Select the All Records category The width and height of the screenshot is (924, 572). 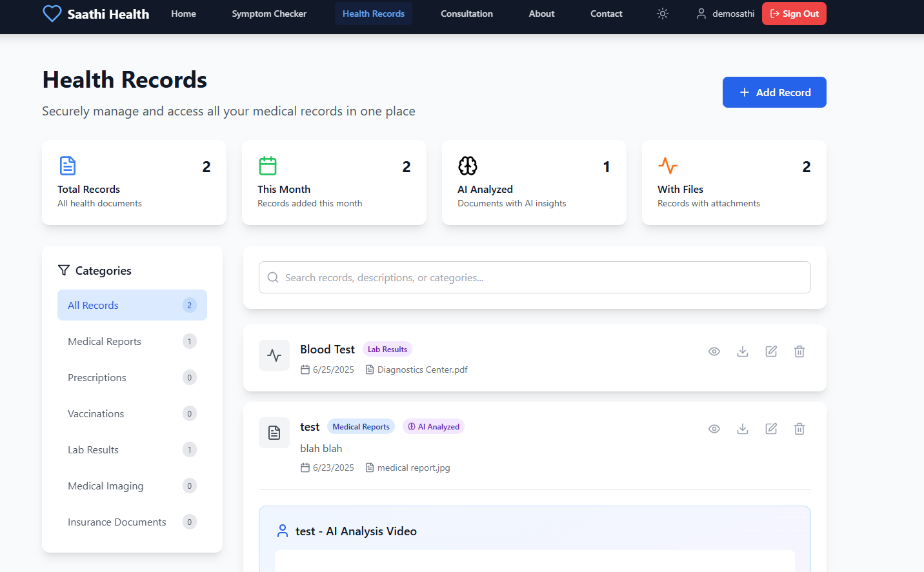click(132, 305)
